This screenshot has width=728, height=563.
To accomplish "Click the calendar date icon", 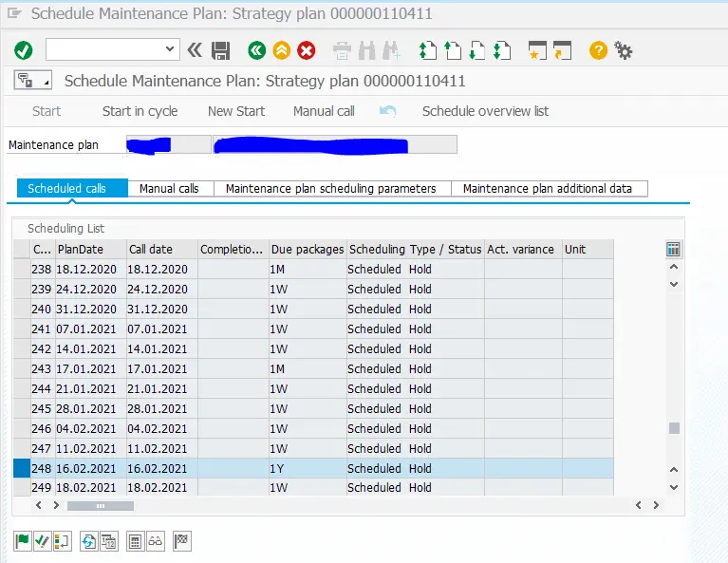I will pos(109,541).
